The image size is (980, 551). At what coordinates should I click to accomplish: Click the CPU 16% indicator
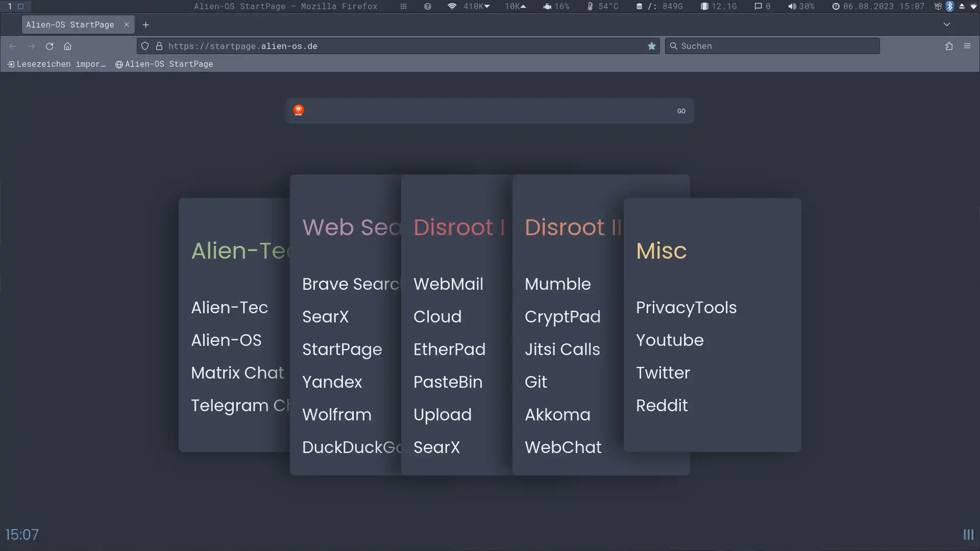pyautogui.click(x=556, y=6)
